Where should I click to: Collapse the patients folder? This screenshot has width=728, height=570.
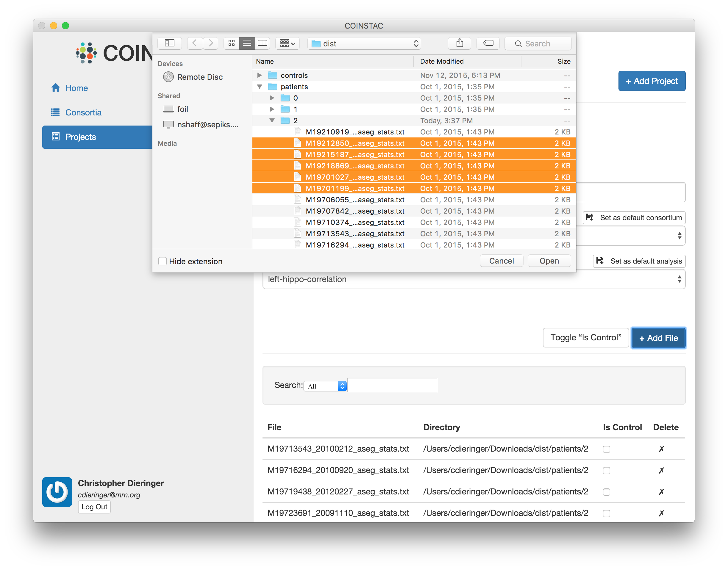(x=259, y=87)
